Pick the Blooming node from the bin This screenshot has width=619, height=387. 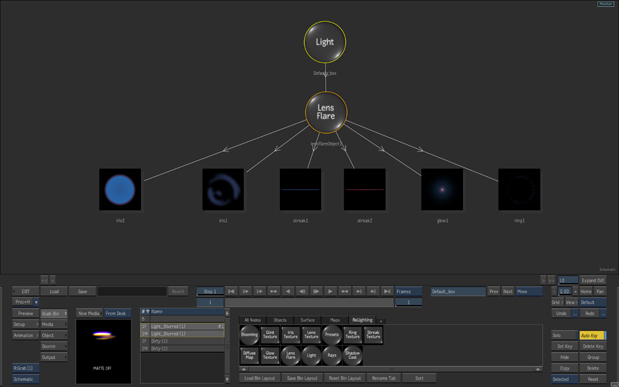[249, 335]
